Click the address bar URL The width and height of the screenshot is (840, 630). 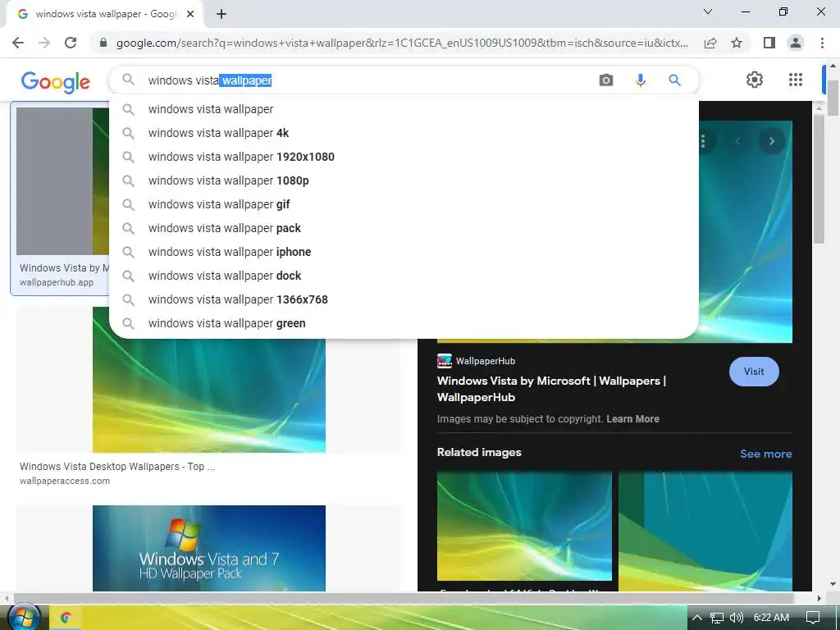402,43
